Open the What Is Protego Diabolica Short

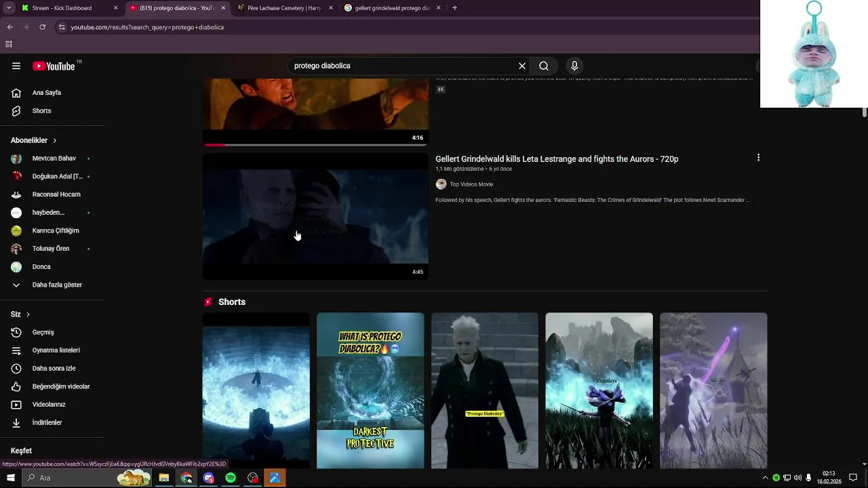pyautogui.click(x=370, y=390)
